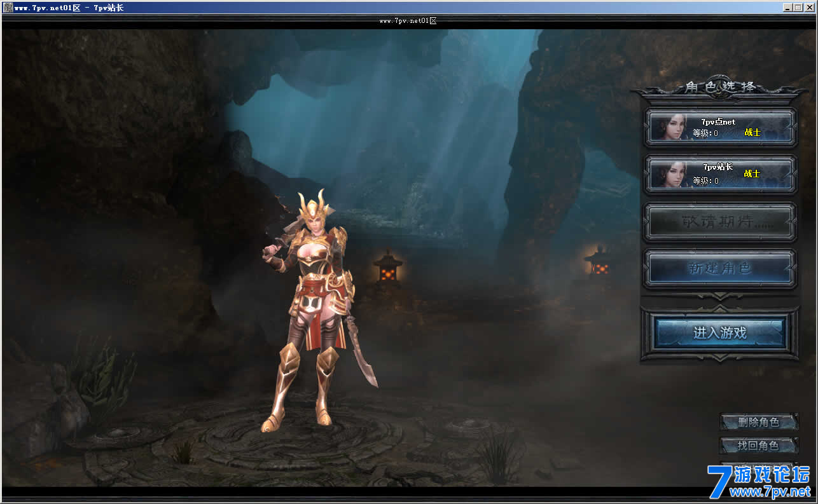This screenshot has width=818, height=504.
Task: Click the 敬请期待 locked character slot
Action: click(720, 222)
